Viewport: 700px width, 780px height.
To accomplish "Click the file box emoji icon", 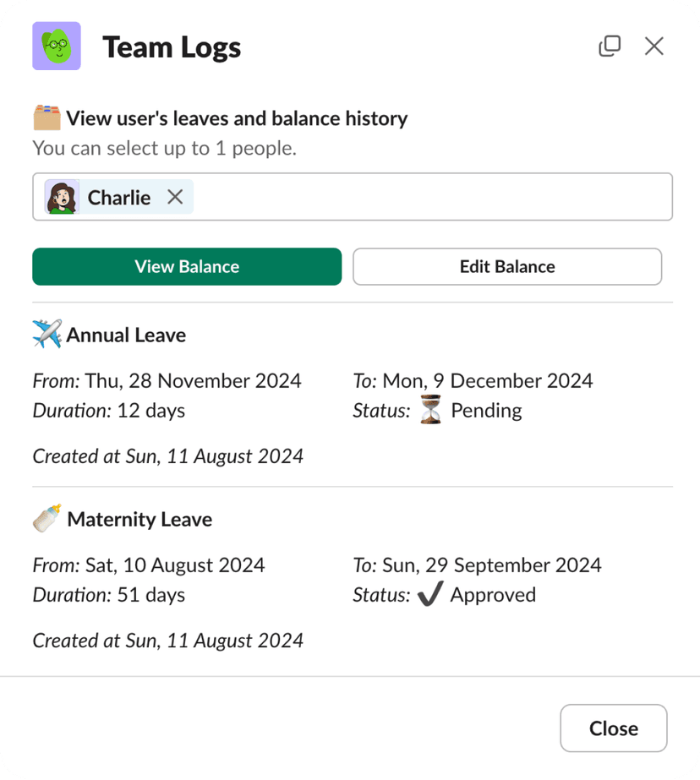I will [47, 118].
